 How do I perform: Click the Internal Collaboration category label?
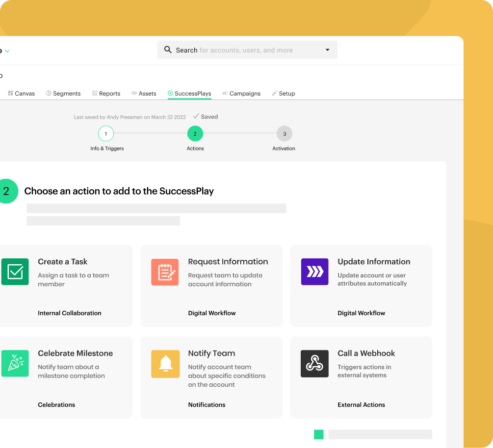pyautogui.click(x=70, y=313)
